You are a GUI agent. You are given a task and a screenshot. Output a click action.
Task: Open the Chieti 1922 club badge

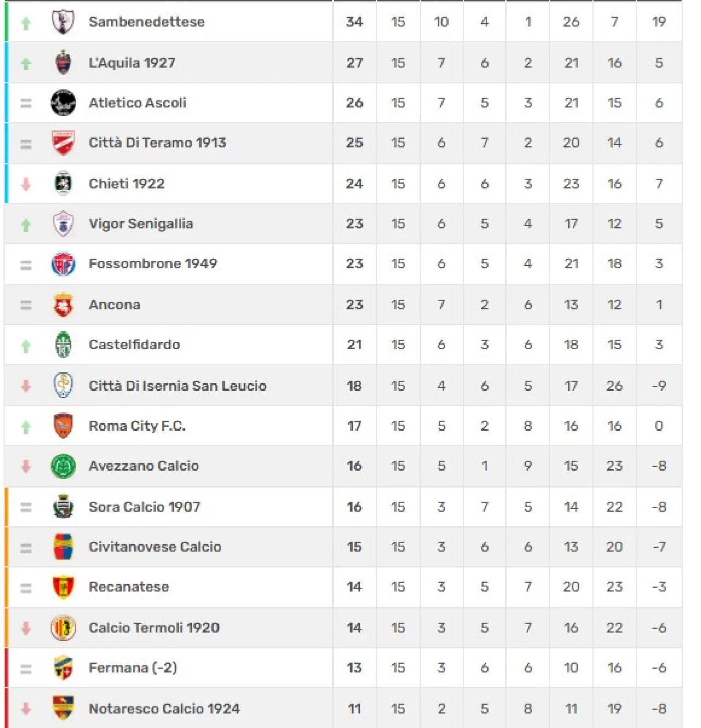tap(63, 184)
